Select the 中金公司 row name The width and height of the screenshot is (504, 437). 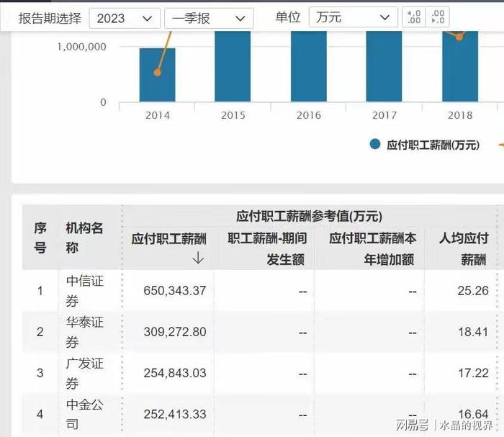tap(84, 414)
